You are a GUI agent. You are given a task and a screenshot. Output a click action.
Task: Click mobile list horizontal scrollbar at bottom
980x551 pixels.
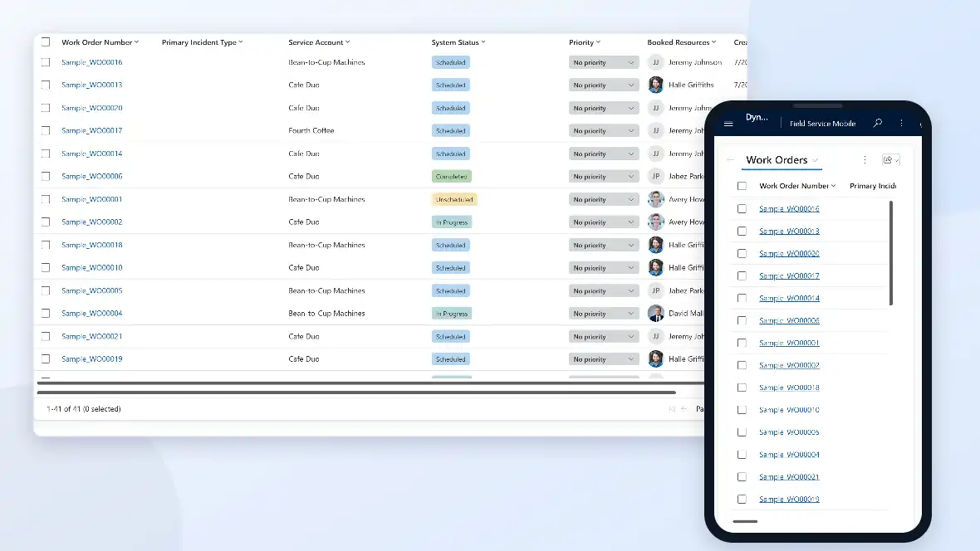pyautogui.click(x=745, y=521)
